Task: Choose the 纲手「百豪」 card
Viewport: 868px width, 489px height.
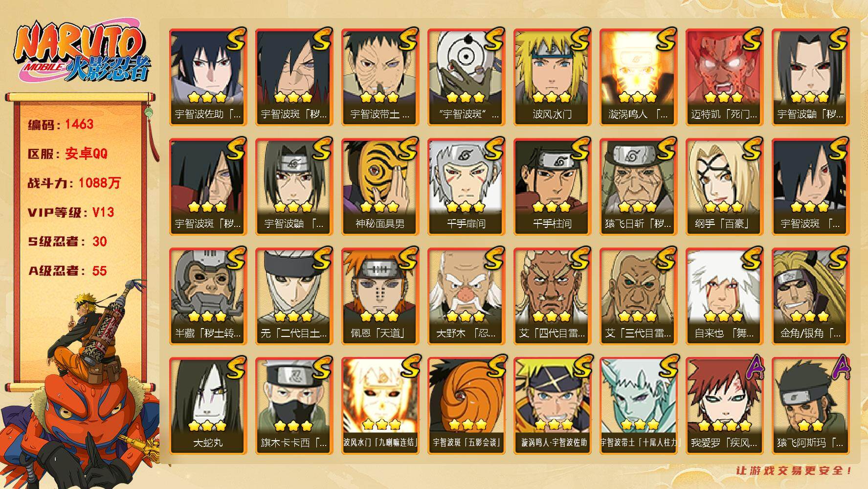Action: (724, 187)
